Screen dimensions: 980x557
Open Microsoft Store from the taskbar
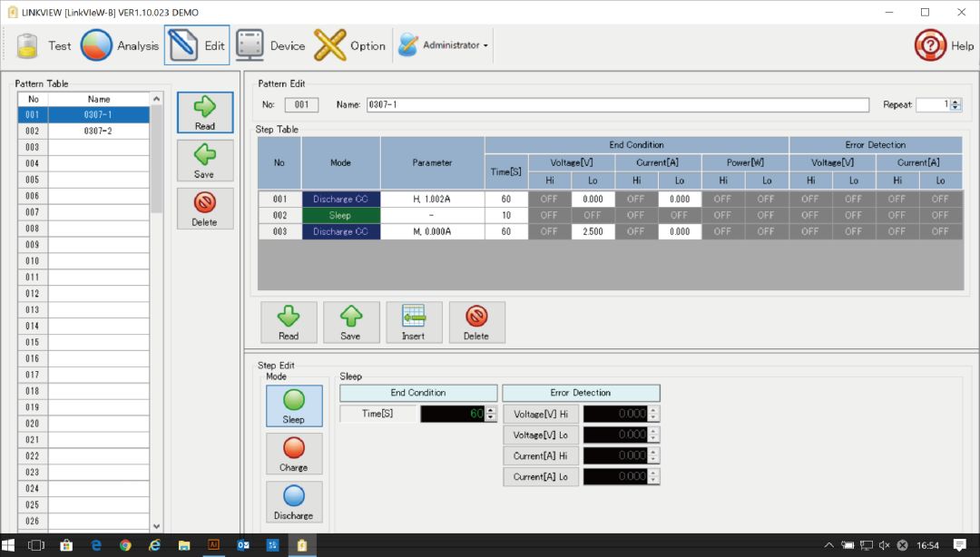click(x=65, y=546)
